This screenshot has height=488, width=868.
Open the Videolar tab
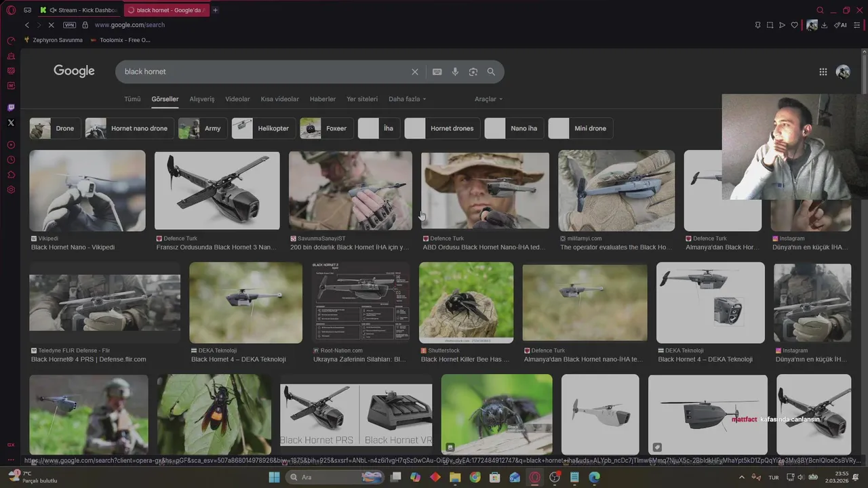tap(237, 99)
